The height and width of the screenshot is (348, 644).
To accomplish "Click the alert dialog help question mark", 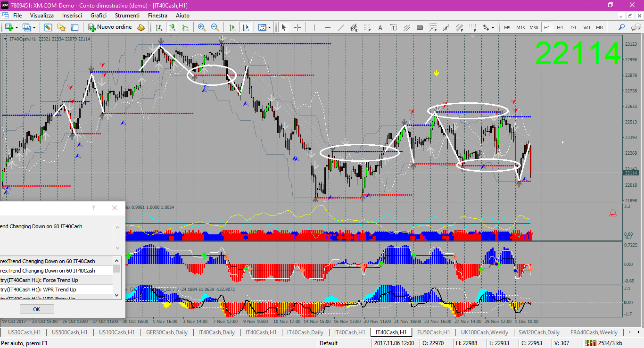I will point(93,208).
